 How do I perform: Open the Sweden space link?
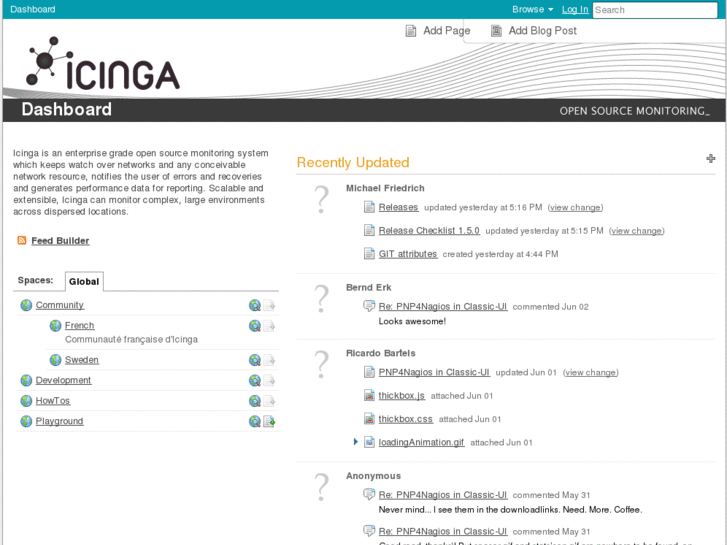[82, 360]
